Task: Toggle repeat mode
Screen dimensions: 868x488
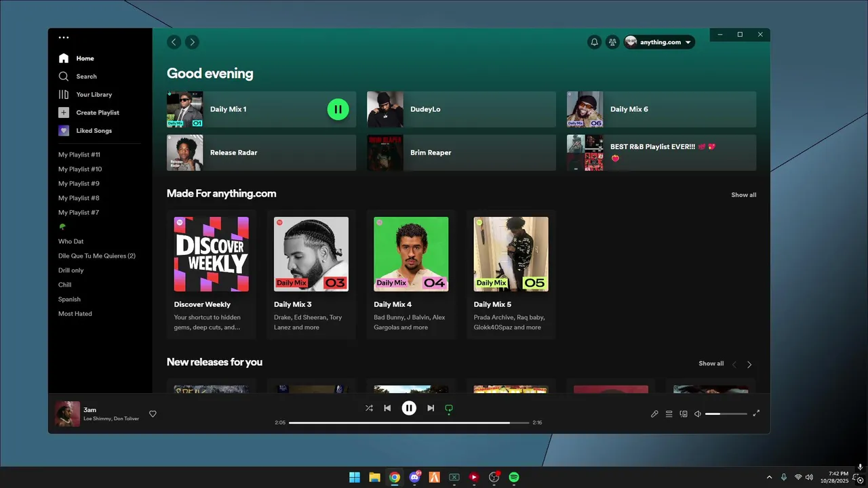Action: tap(448, 408)
